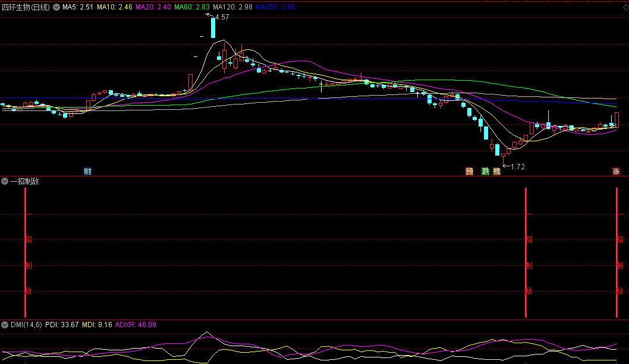
Task: Click the 1.72 lowest price label
Action: [x=517, y=167]
